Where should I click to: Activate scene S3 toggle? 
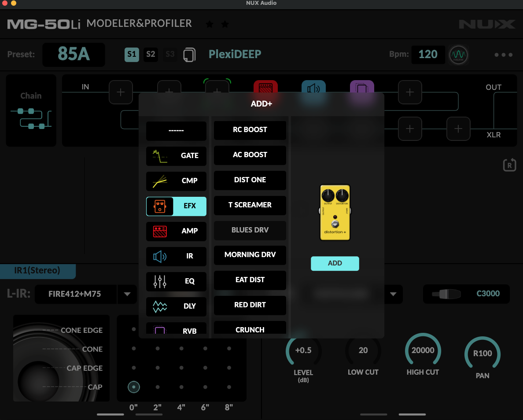(x=170, y=55)
